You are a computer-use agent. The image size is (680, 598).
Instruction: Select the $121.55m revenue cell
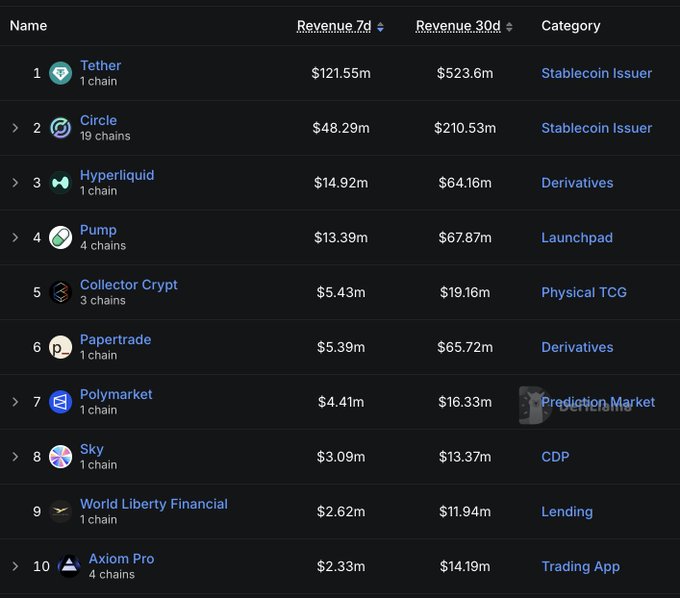click(341, 73)
